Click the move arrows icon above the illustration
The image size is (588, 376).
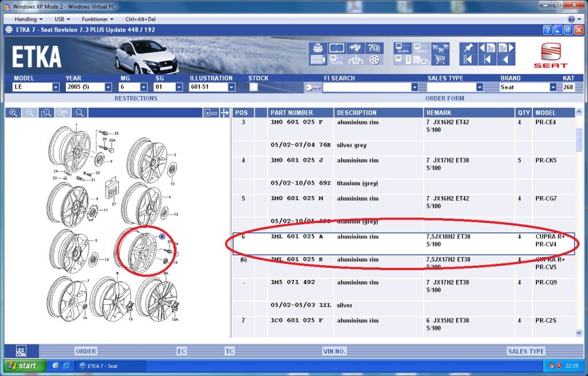[225, 113]
